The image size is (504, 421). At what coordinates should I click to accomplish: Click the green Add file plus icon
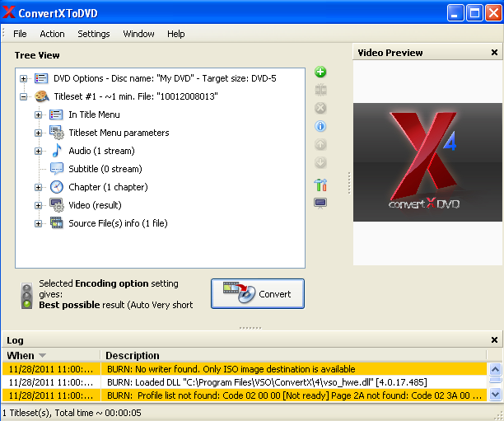320,72
